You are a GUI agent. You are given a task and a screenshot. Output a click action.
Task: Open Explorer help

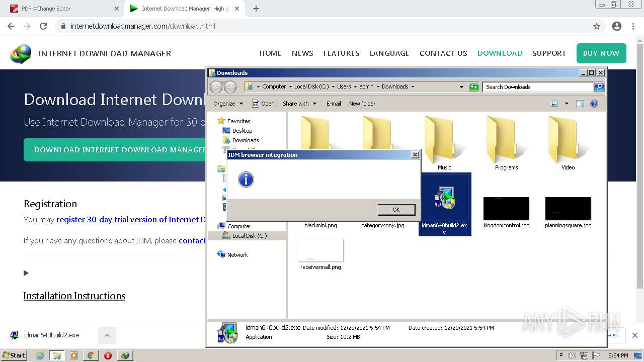point(594,104)
